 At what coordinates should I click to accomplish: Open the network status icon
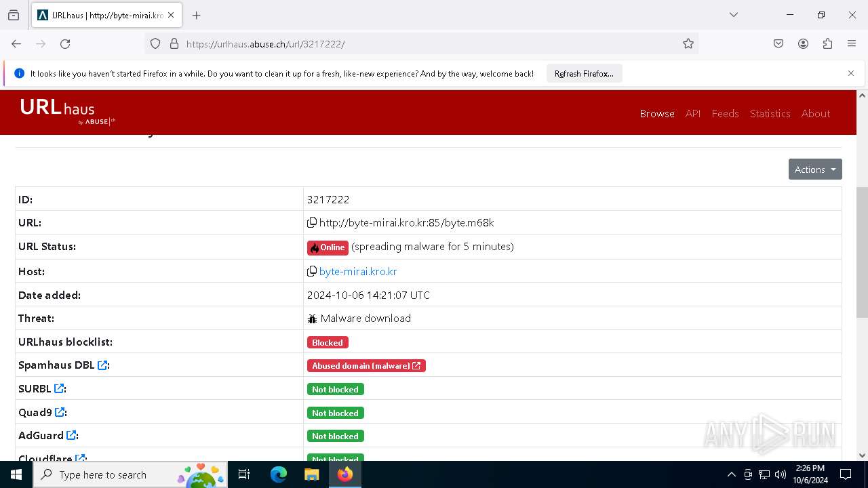tap(764, 474)
